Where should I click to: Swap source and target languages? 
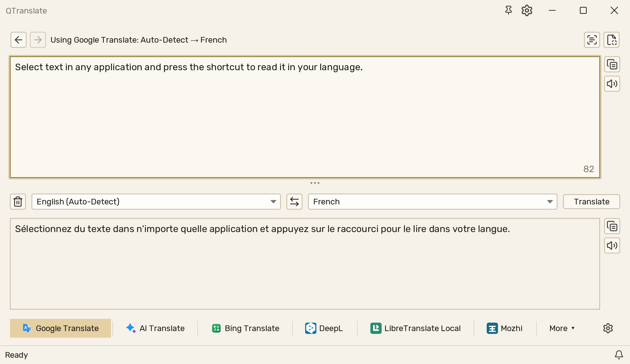294,202
